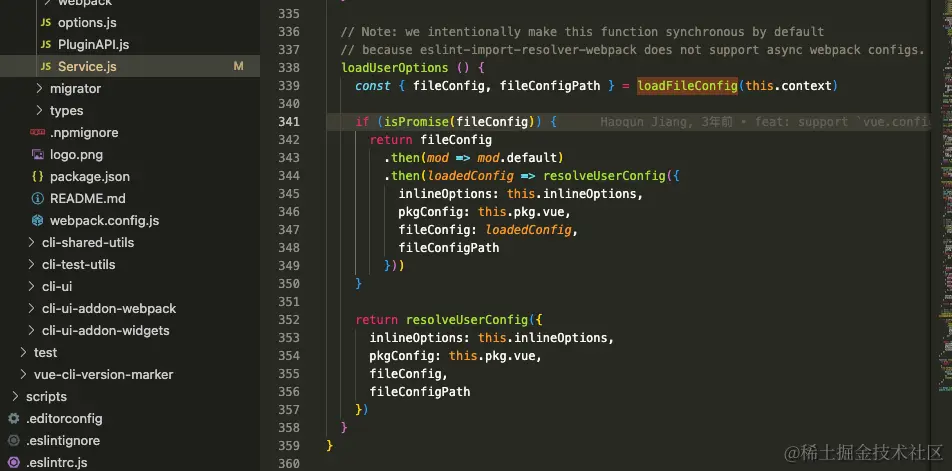Expand the types folder chevron

click(39, 110)
